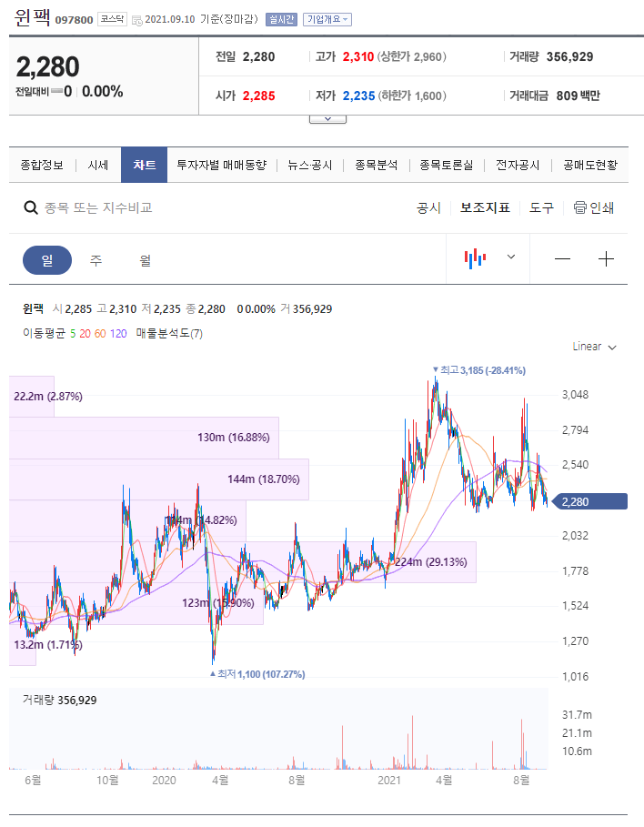Viewport: 644px width, 827px height.
Task: Open the 종목토론실 tab
Action: pyautogui.click(x=447, y=165)
